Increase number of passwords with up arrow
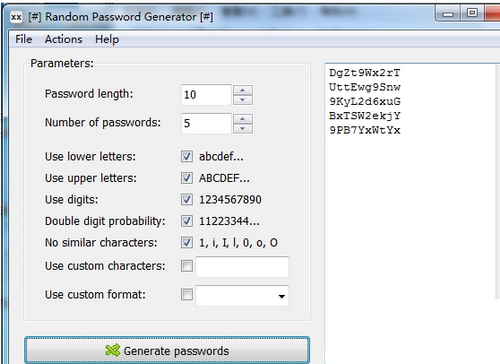 pos(243,119)
